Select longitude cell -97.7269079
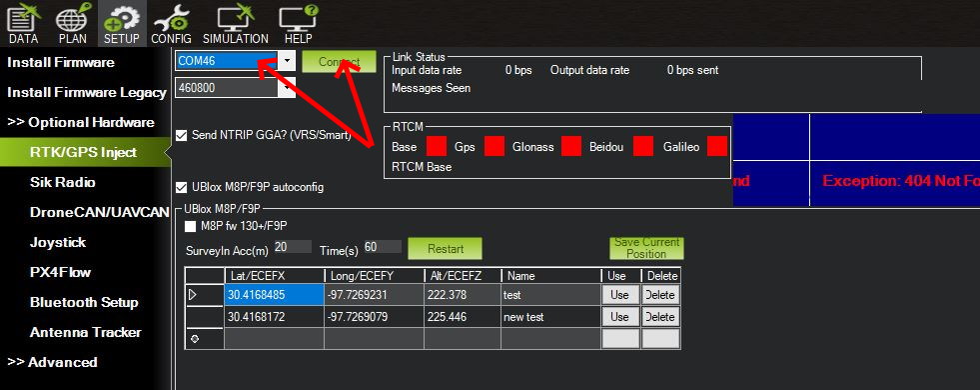This screenshot has height=390, width=980. click(x=374, y=317)
